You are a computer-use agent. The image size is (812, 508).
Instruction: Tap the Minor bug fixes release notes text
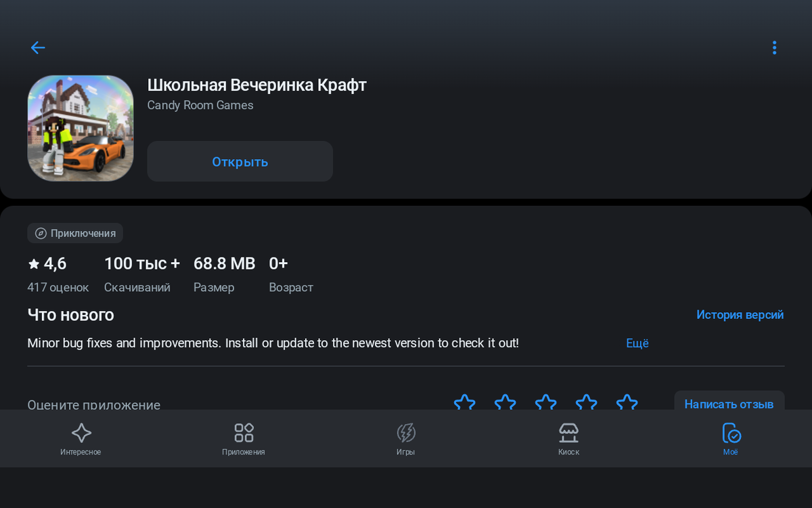click(x=273, y=343)
